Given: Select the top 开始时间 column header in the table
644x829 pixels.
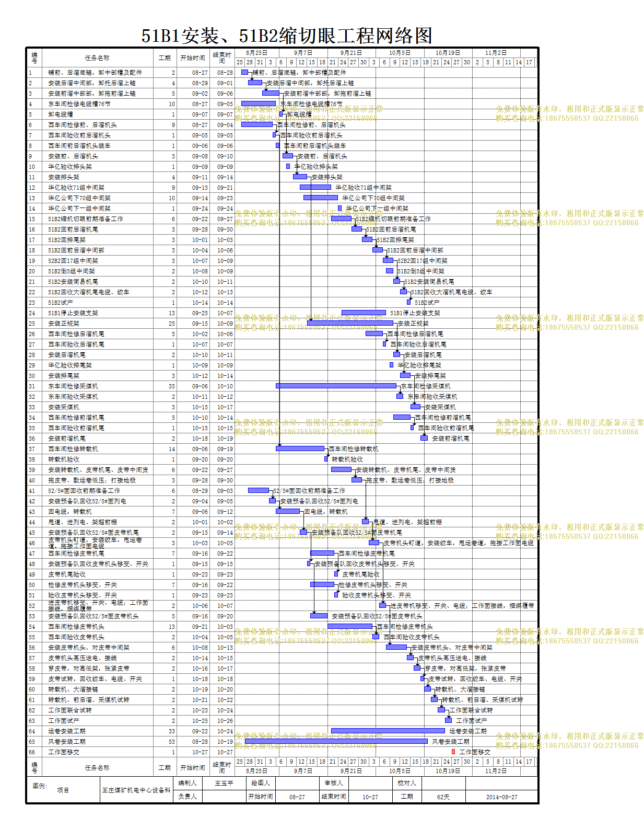Looking at the screenshot, I should point(193,57).
